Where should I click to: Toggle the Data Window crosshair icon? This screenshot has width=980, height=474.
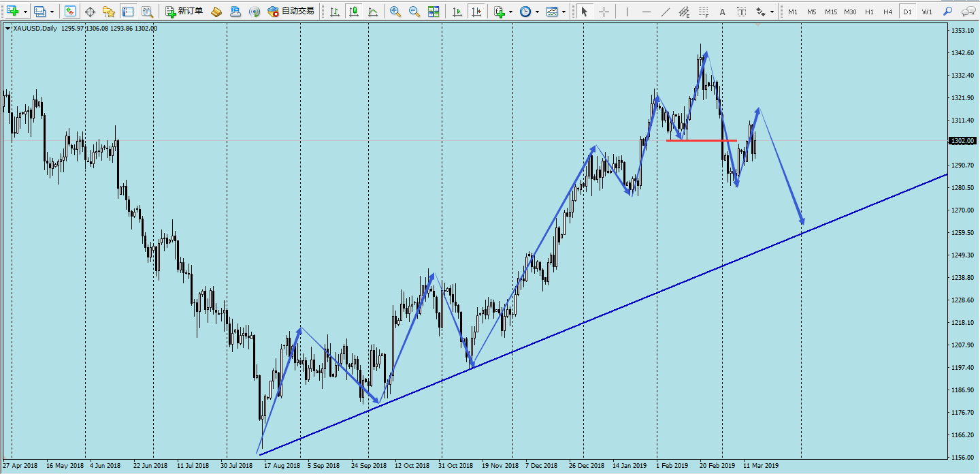point(90,12)
